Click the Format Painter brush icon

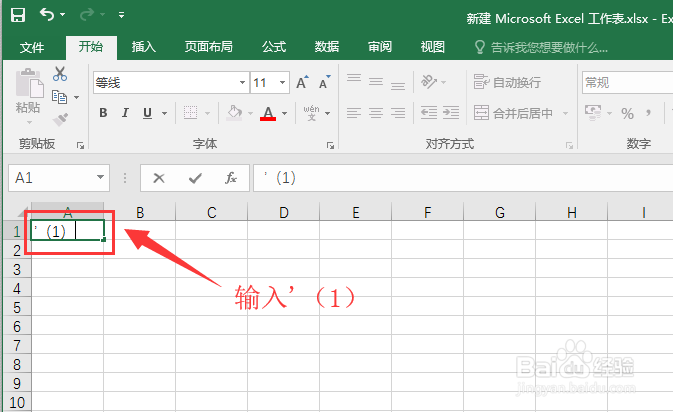coord(61,119)
